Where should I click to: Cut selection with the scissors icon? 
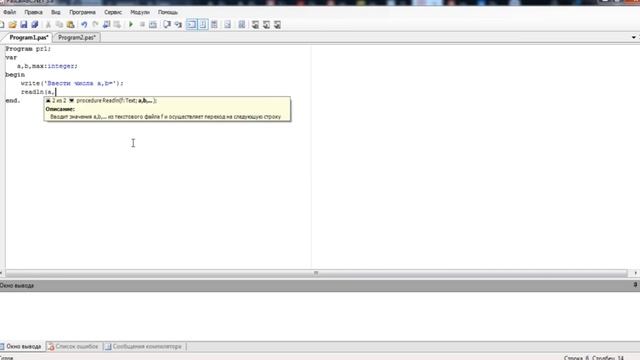(48, 25)
